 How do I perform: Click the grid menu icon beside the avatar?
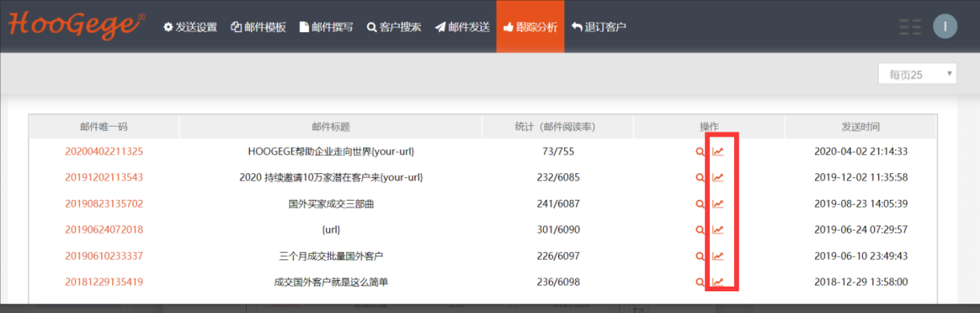point(909,26)
